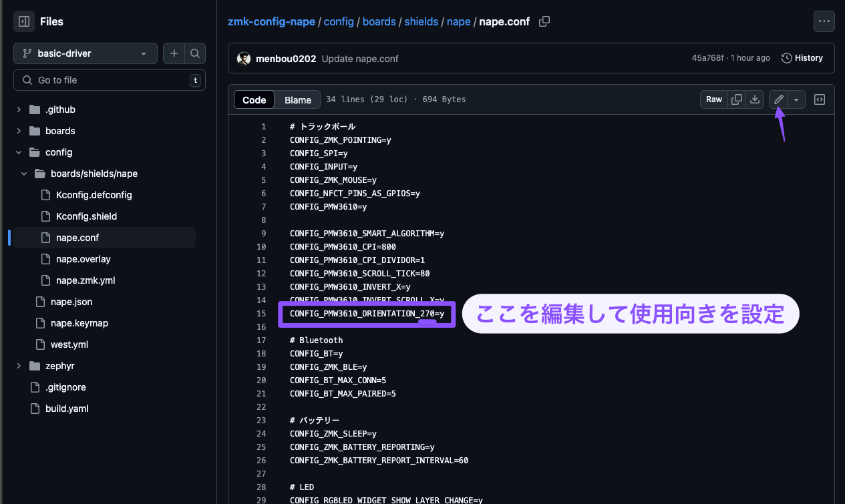
Task: Switch to the Code tab
Action: pyautogui.click(x=255, y=99)
